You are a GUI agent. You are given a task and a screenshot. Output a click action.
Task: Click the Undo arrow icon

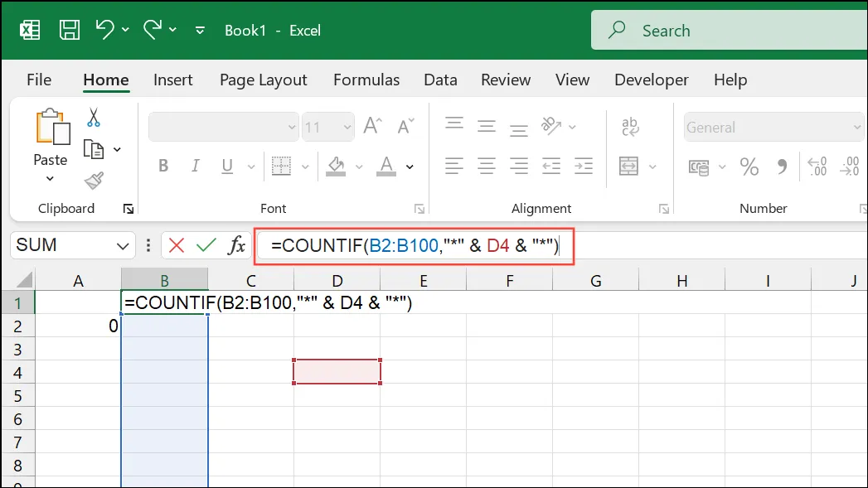(104, 29)
